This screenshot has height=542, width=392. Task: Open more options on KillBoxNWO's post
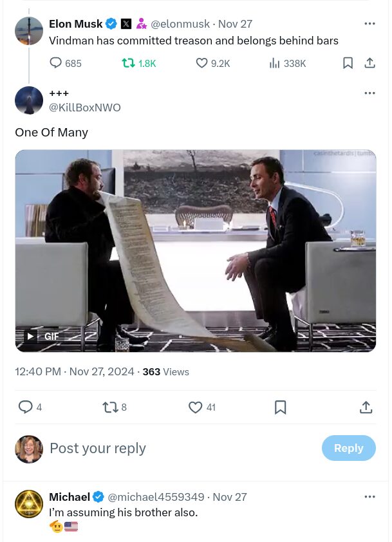369,93
